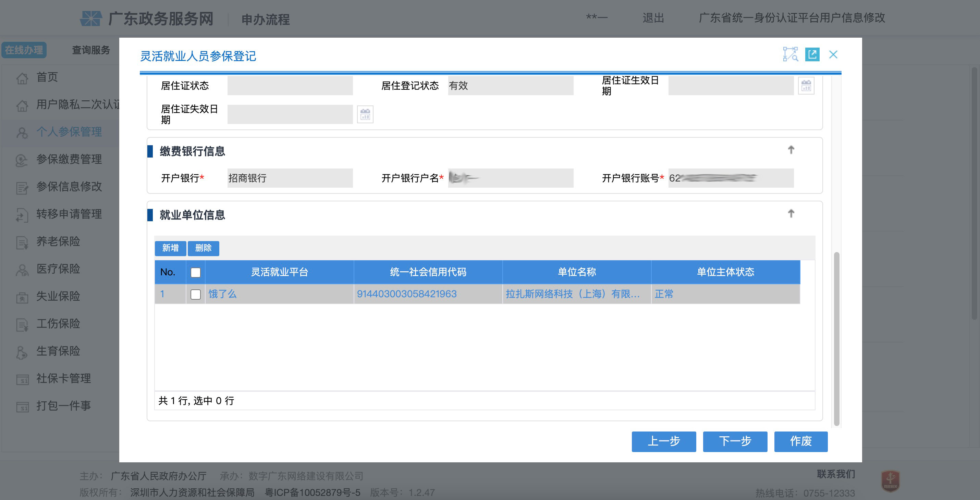Click the 新增 button to add unit
This screenshot has height=500, width=980.
170,248
